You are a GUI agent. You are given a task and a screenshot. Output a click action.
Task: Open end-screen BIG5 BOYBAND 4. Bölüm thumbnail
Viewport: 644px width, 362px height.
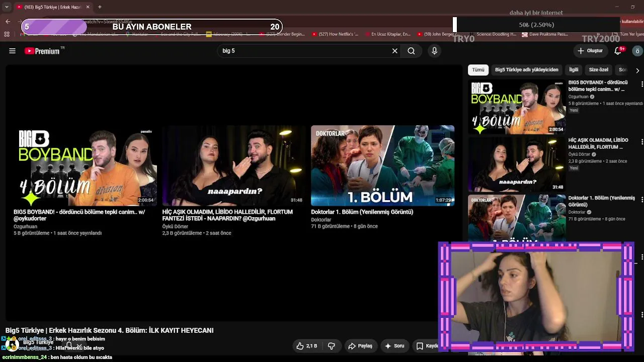pos(85,166)
